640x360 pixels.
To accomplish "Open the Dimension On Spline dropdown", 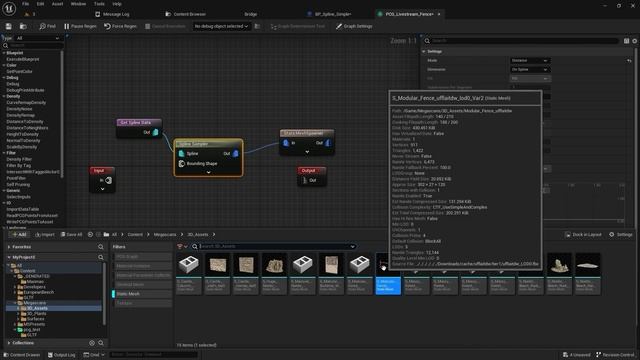I will coord(529,69).
